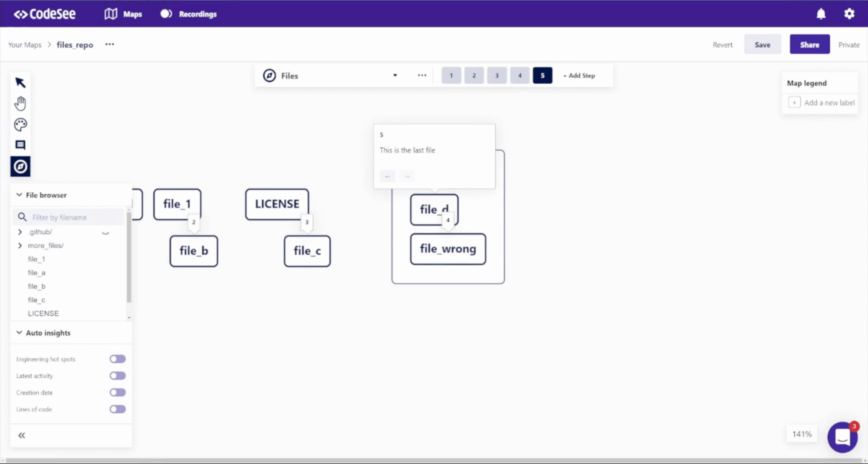The width and height of the screenshot is (868, 464).
Task: Open the Files tour dropdown
Action: point(395,75)
